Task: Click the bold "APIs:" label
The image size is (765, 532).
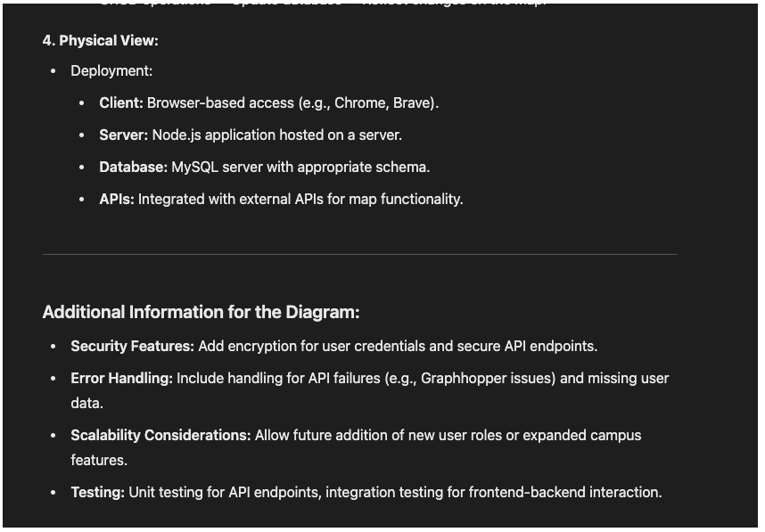Action: (x=117, y=200)
